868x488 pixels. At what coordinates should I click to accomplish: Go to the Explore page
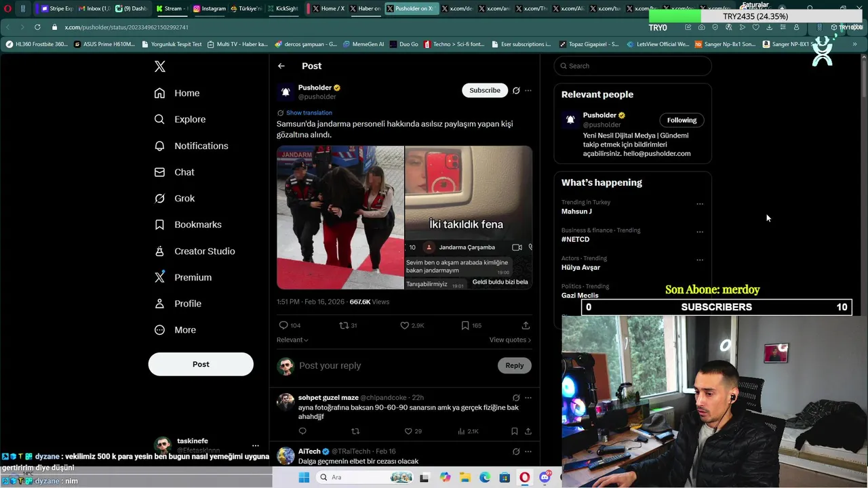(180, 119)
